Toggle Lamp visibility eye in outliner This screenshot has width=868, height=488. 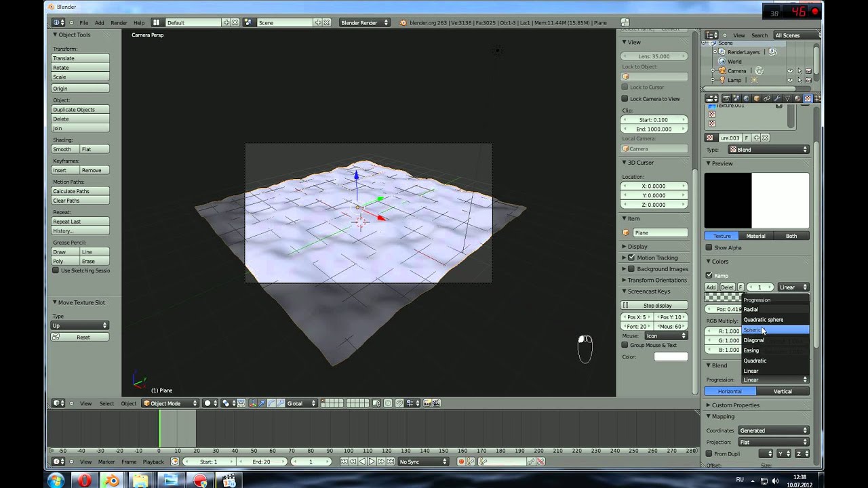tap(789, 80)
